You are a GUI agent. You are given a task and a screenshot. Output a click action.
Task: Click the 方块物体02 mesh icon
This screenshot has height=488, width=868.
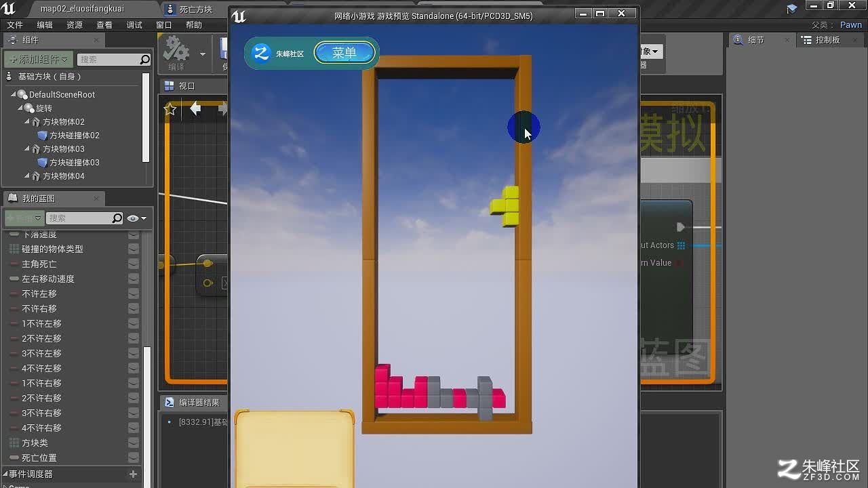36,121
